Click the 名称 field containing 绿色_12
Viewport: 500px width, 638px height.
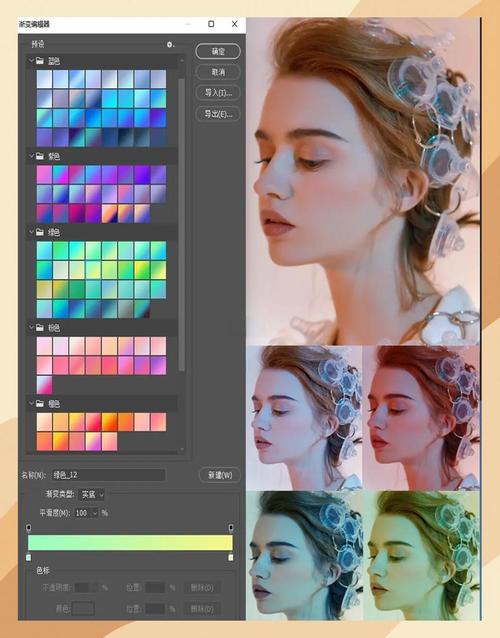[109, 475]
